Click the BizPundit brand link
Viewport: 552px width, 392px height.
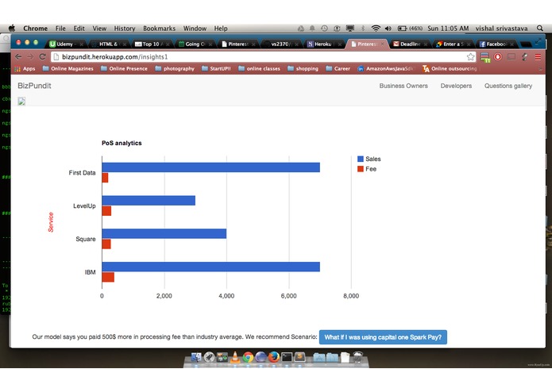[x=34, y=86]
